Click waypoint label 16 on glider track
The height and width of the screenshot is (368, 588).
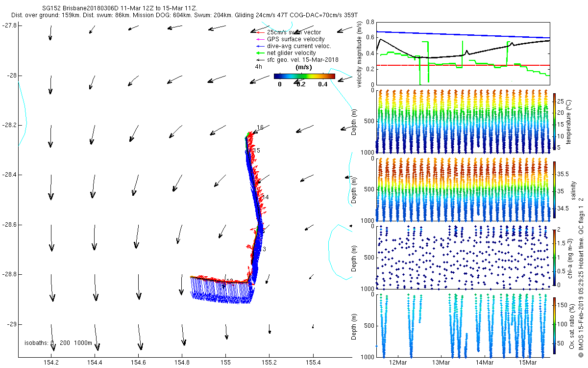[260, 128]
